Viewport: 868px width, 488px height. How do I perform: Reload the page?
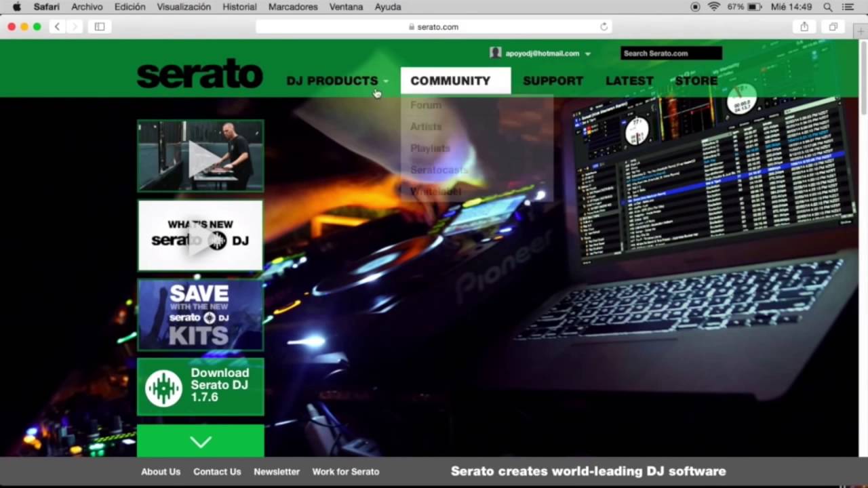[x=604, y=26]
